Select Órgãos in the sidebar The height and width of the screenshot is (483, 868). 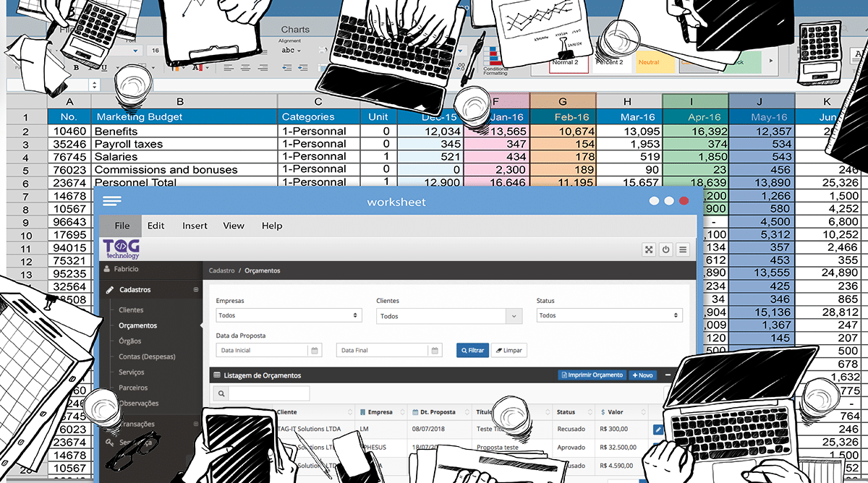tap(130, 341)
